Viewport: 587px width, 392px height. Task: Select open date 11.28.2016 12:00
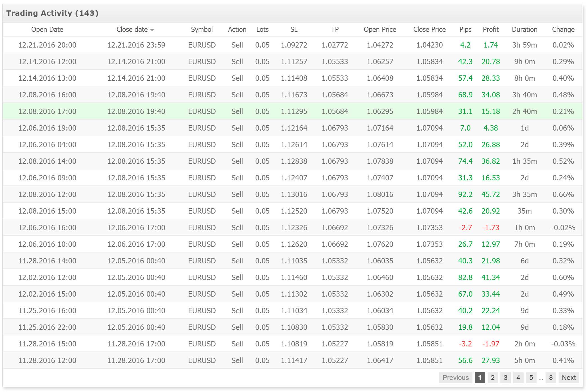pos(47,360)
